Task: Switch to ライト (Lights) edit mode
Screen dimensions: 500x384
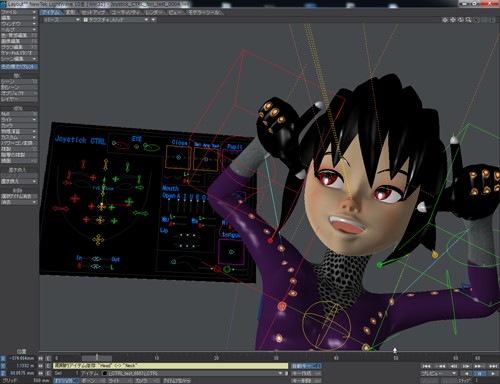Action: (x=119, y=381)
